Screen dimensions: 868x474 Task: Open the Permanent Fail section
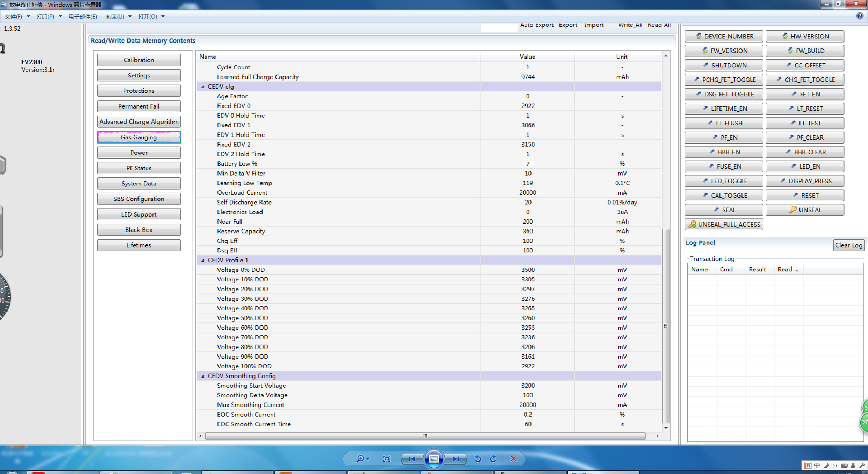[139, 106]
